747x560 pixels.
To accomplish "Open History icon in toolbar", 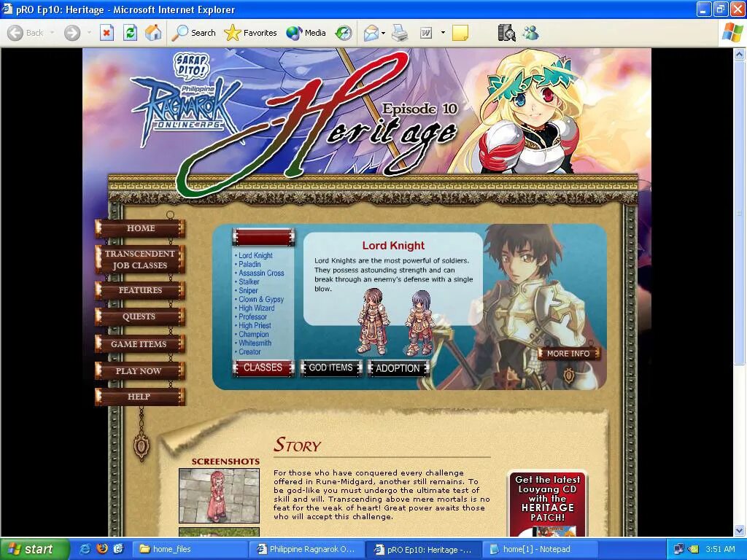I will coord(344,33).
